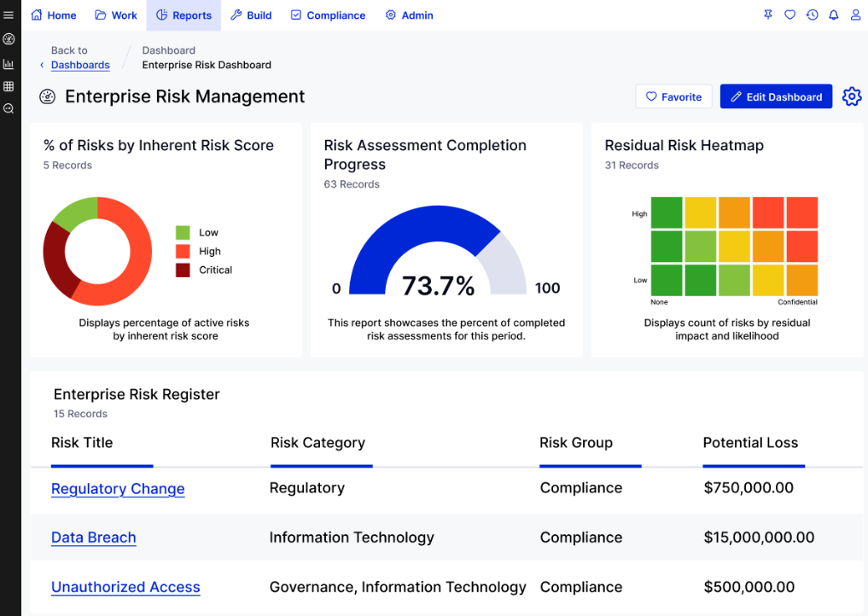Toggle the heart favorites icon in top bar
Image resolution: width=868 pixels, height=616 pixels.
click(x=789, y=14)
